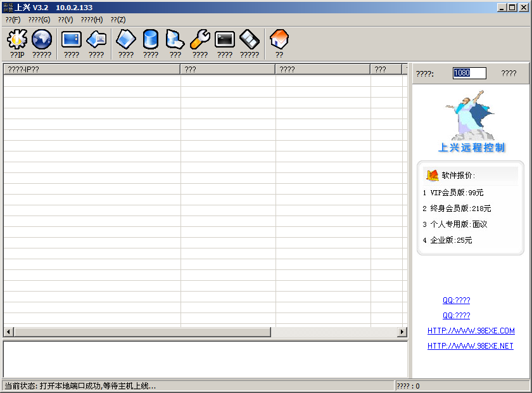This screenshot has height=393, width=532.
Task: Open the blue monitor screen toolbar icon
Action: pos(72,41)
